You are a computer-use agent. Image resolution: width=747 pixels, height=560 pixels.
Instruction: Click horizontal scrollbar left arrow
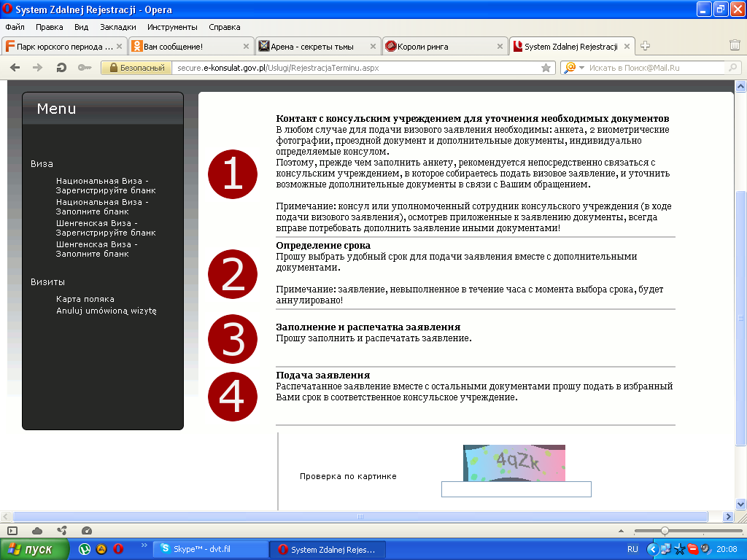coord(6,516)
